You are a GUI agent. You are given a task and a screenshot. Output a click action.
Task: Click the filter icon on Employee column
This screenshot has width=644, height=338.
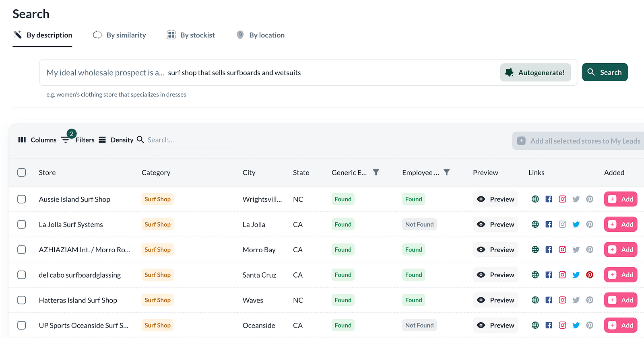[446, 173]
